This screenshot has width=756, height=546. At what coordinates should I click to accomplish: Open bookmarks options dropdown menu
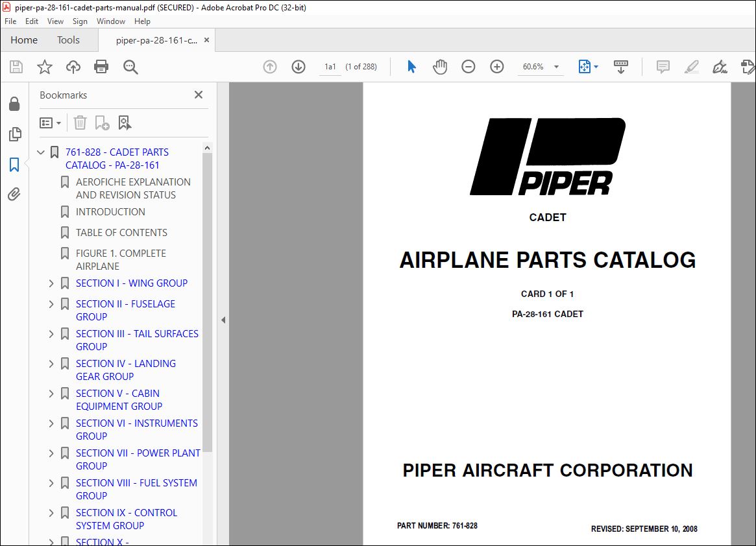tap(50, 123)
